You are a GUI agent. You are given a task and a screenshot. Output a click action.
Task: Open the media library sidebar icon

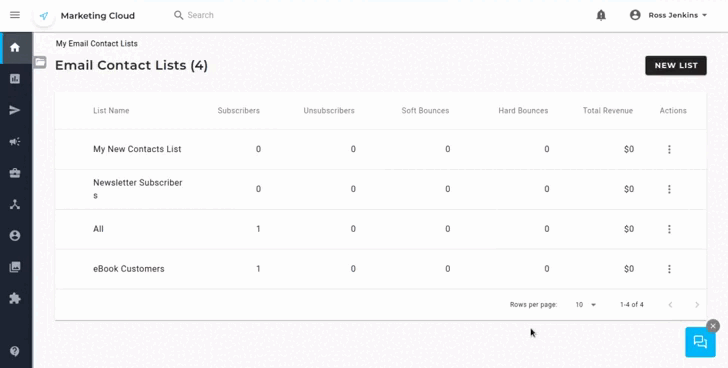point(15,267)
